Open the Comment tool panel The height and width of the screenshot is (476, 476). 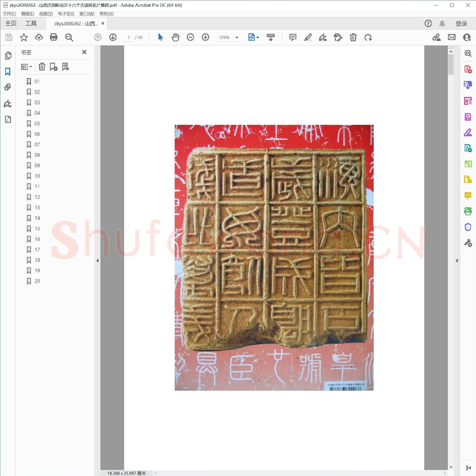click(x=468, y=196)
